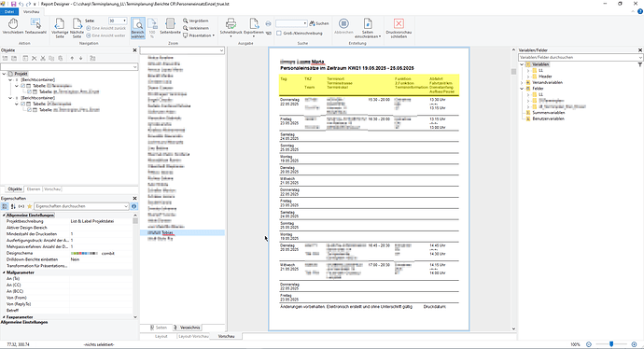Open Seiten einschränken menu
Screen dimensions: 644x349
[368, 28]
